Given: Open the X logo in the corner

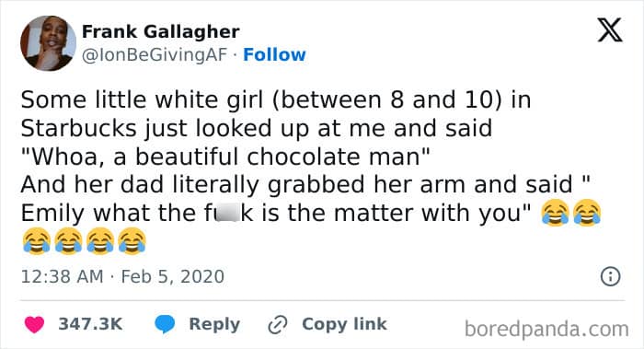Looking at the screenshot, I should tap(610, 30).
